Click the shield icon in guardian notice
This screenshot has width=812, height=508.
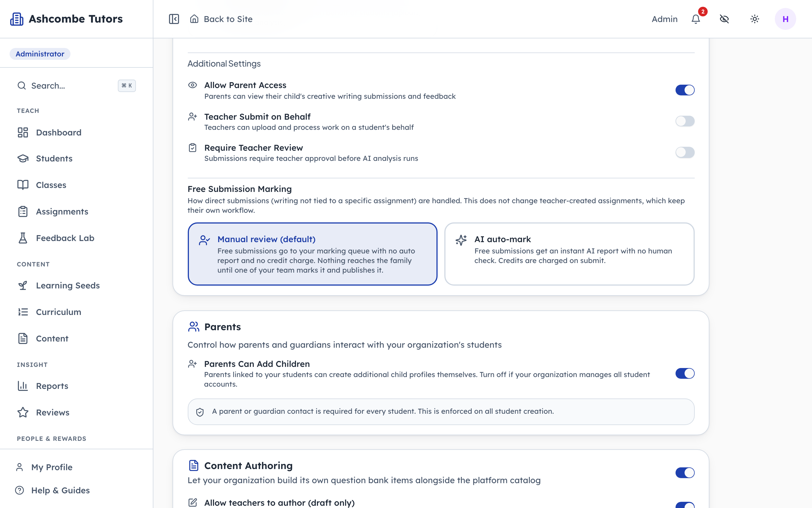click(x=200, y=412)
